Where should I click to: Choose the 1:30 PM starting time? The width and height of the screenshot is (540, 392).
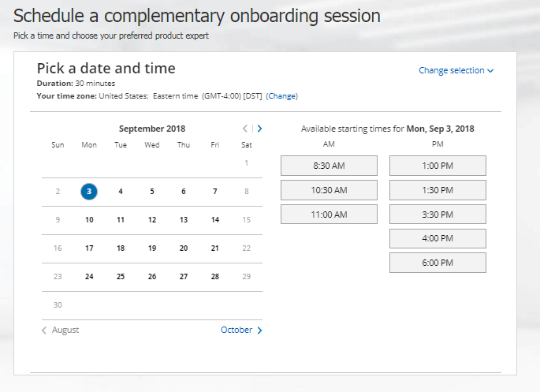click(438, 190)
